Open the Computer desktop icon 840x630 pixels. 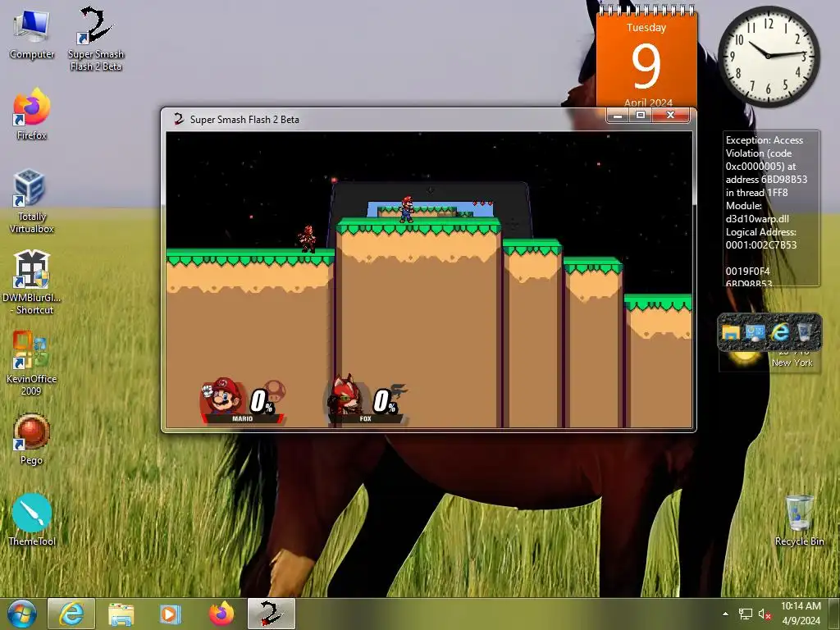32,34
